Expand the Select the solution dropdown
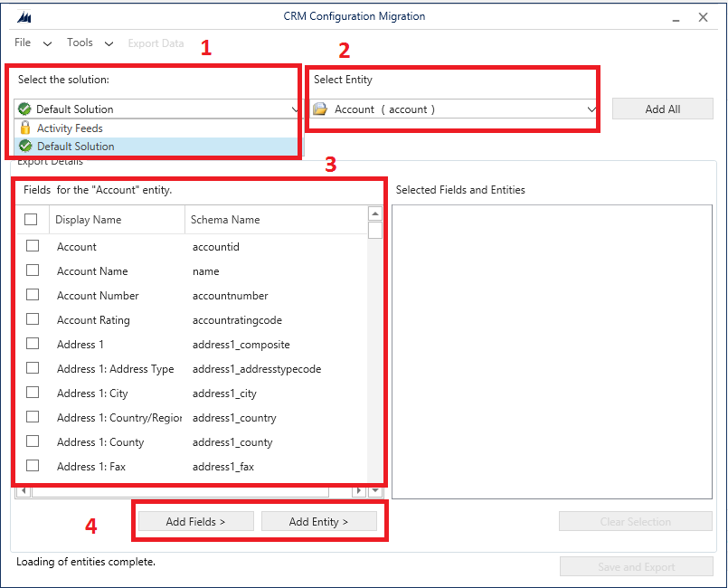Image resolution: width=728 pixels, height=588 pixels. (x=295, y=109)
